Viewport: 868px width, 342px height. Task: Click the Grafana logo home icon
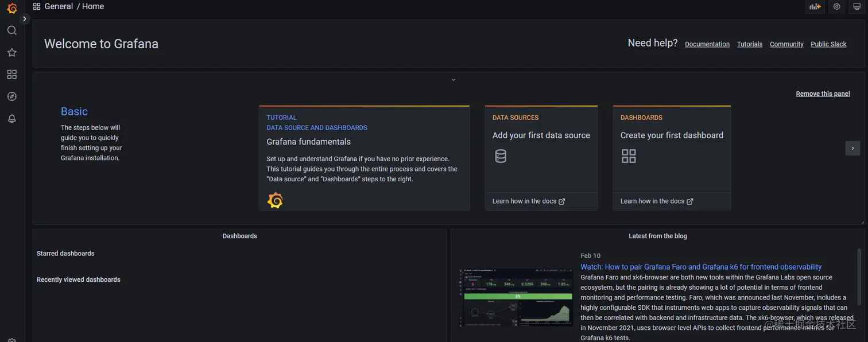pos(12,8)
